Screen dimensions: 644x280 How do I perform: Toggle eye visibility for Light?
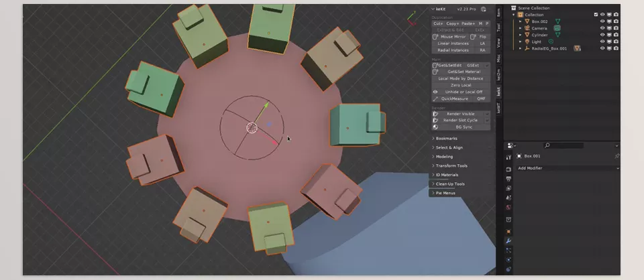click(x=602, y=42)
